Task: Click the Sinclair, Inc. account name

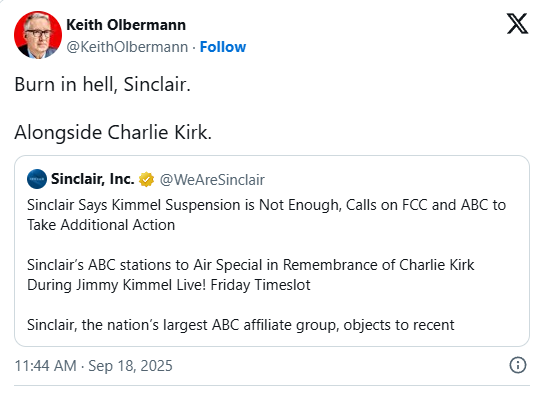Action: (x=93, y=179)
